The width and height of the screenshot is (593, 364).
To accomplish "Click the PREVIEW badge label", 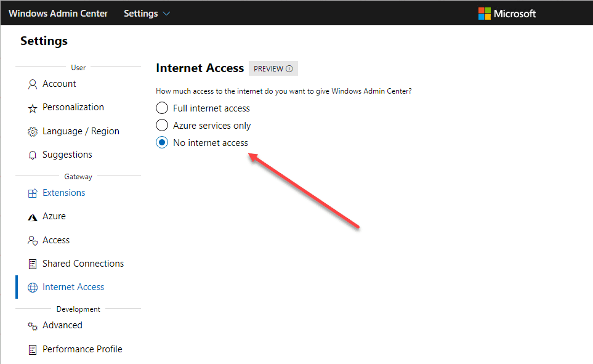I will click(268, 69).
